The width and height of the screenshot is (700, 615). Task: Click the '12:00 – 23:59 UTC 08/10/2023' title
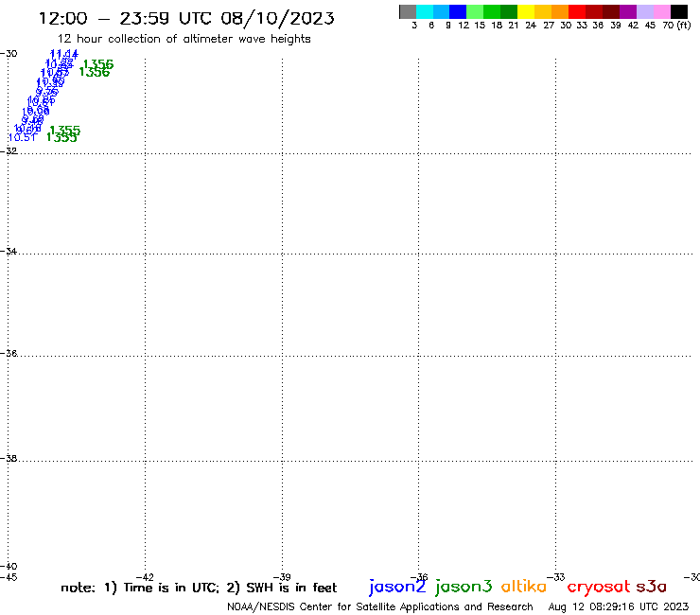tap(186, 18)
